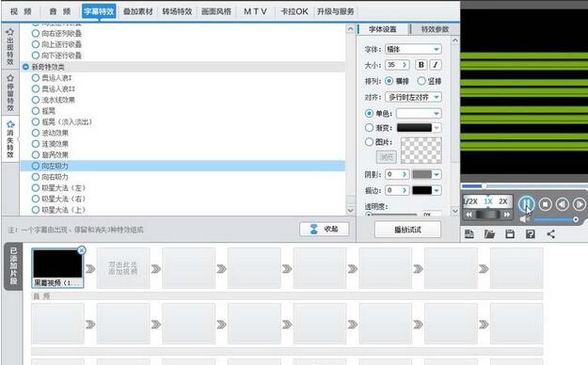The image size is (588, 365).
Task: Click the fast forward double-arrow button
Action: [x=507, y=214]
